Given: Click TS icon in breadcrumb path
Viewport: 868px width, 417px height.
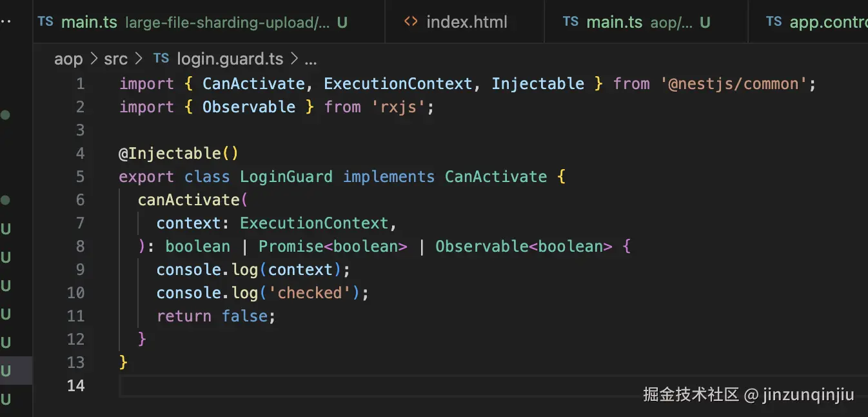Looking at the screenshot, I should (x=161, y=59).
